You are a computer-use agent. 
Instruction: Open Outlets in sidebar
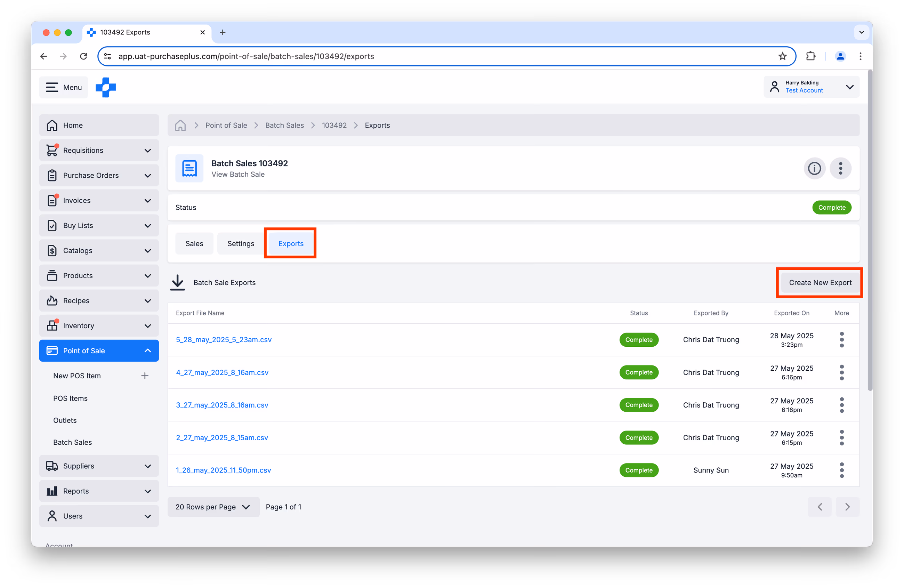(65, 420)
